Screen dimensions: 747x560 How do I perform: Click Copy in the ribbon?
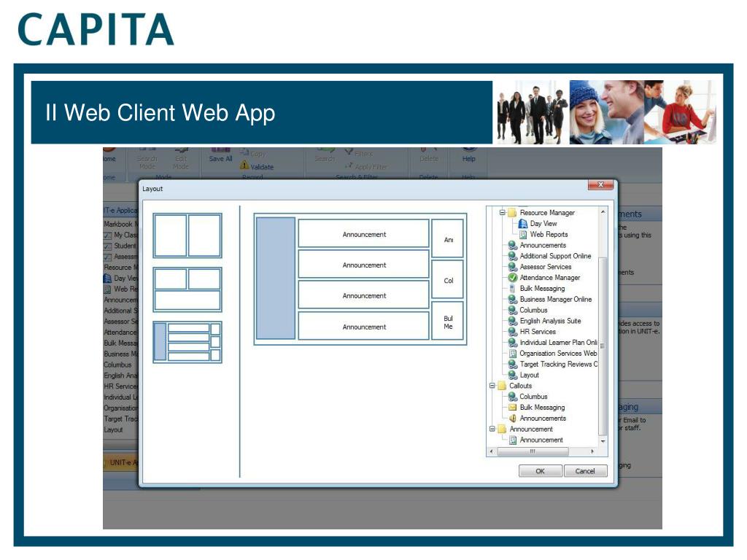253,153
